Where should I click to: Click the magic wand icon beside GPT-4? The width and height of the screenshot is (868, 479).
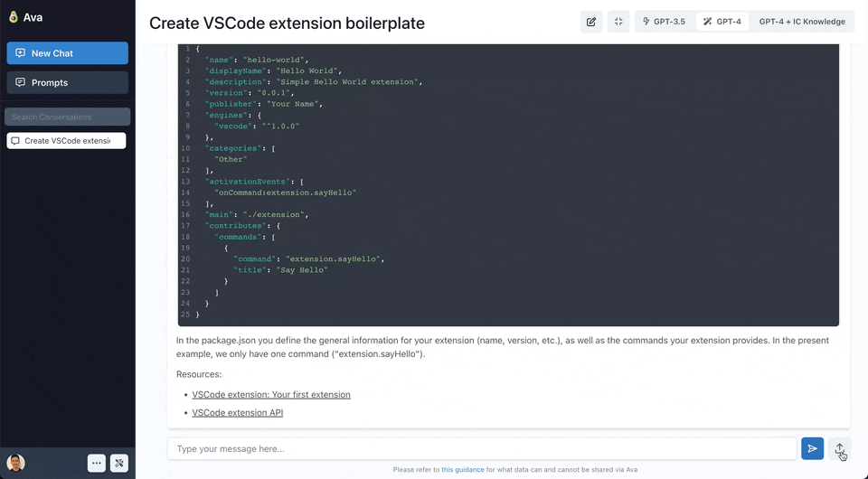[707, 22]
